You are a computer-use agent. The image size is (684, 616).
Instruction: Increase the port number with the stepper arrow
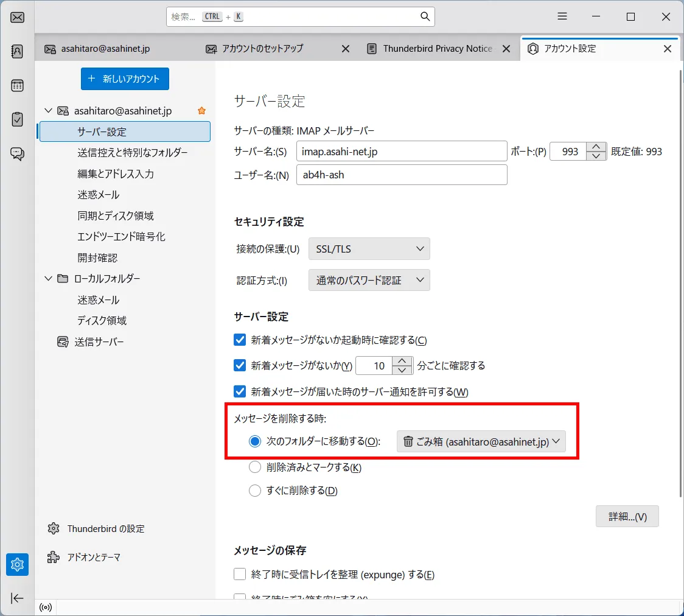[x=596, y=147]
